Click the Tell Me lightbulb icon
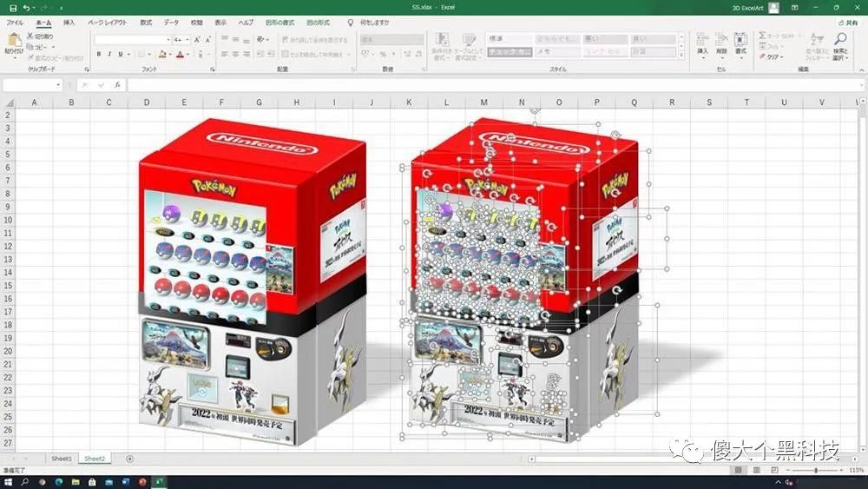This screenshot has height=489, width=868. (x=350, y=23)
